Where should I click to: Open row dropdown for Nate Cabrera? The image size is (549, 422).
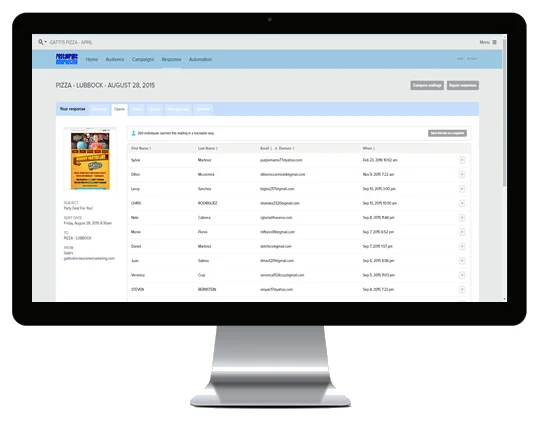pos(462,217)
